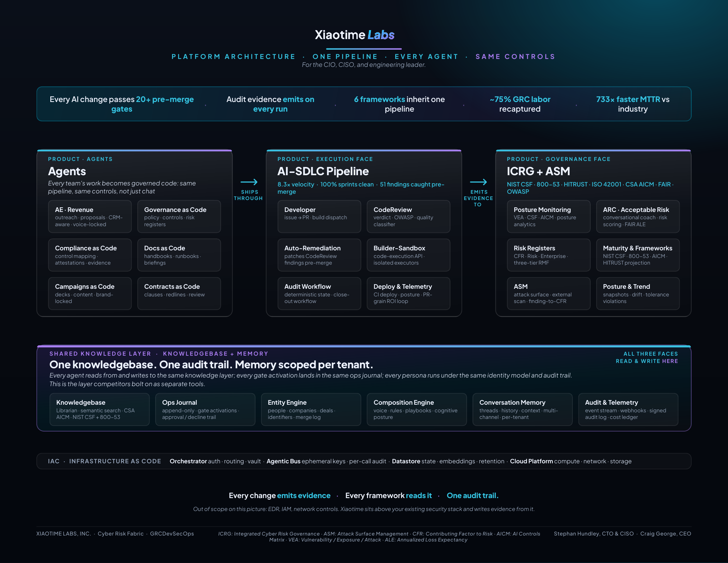Click the Docs as Code card

tap(179, 255)
